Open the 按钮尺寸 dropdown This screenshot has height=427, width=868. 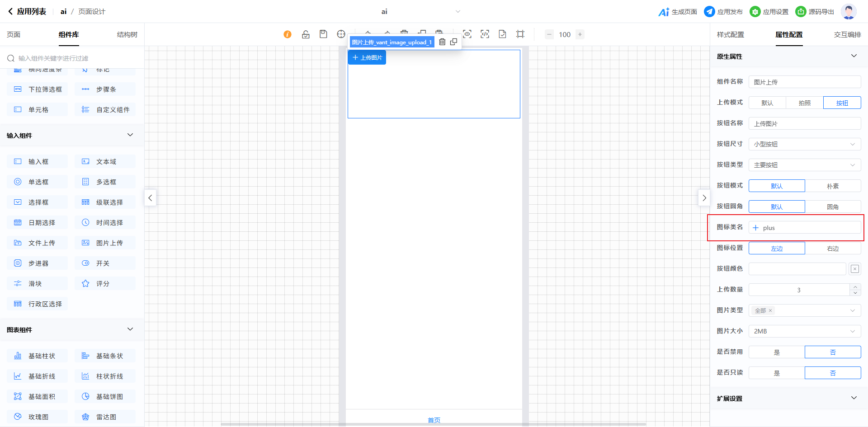[804, 145]
